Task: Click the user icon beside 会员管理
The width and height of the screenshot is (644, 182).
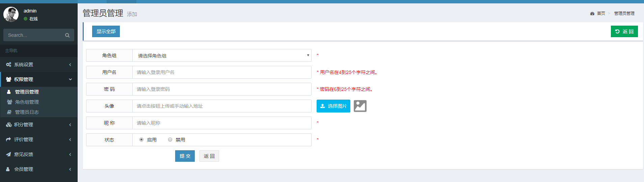Action: [x=8, y=169]
